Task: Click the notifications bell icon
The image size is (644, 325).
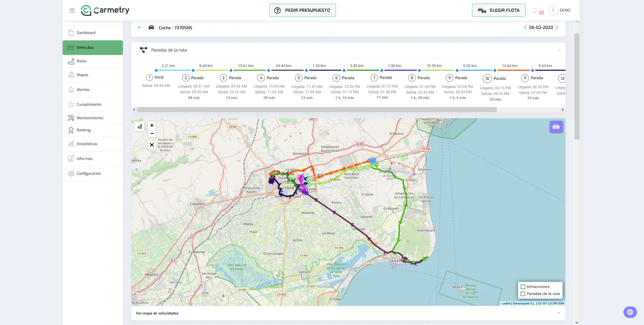Action: point(535,10)
